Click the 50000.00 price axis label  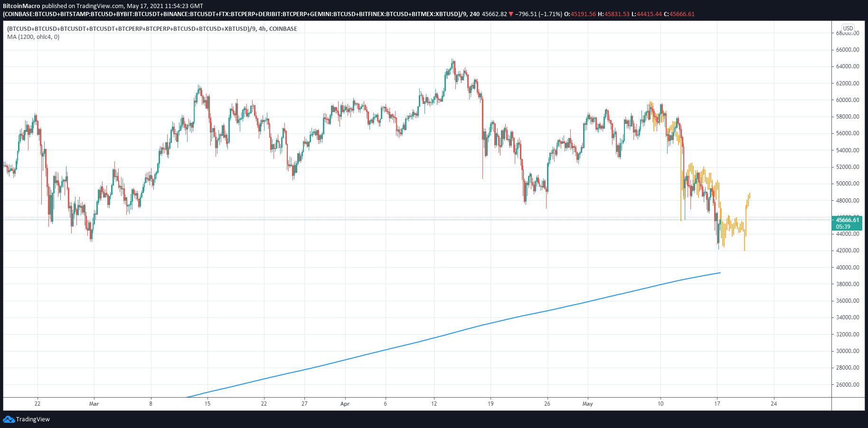pyautogui.click(x=848, y=184)
